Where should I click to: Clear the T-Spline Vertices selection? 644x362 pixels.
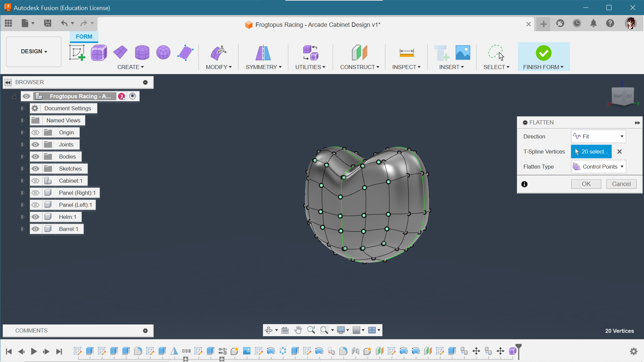(620, 152)
